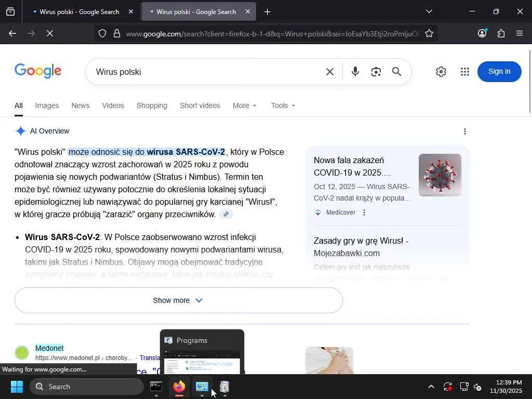Search by image with Lens camera
532x399 pixels.
[376, 72]
